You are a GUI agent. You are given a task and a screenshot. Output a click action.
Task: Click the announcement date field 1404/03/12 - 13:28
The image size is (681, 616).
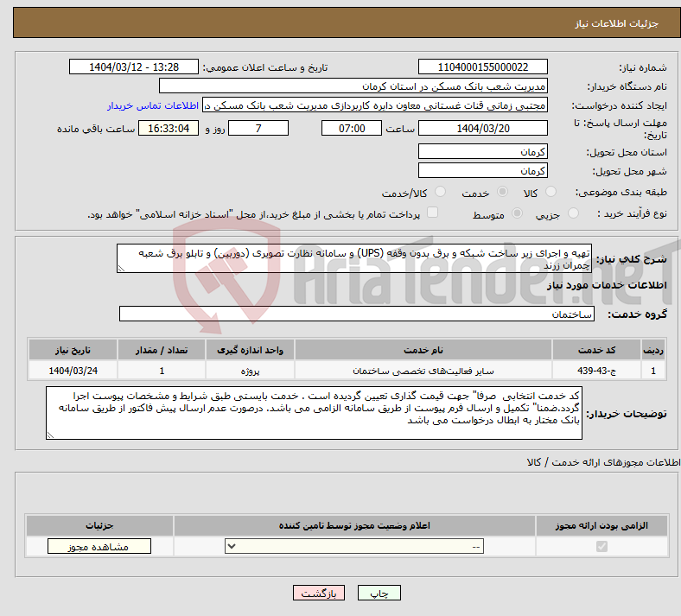[x=134, y=67]
